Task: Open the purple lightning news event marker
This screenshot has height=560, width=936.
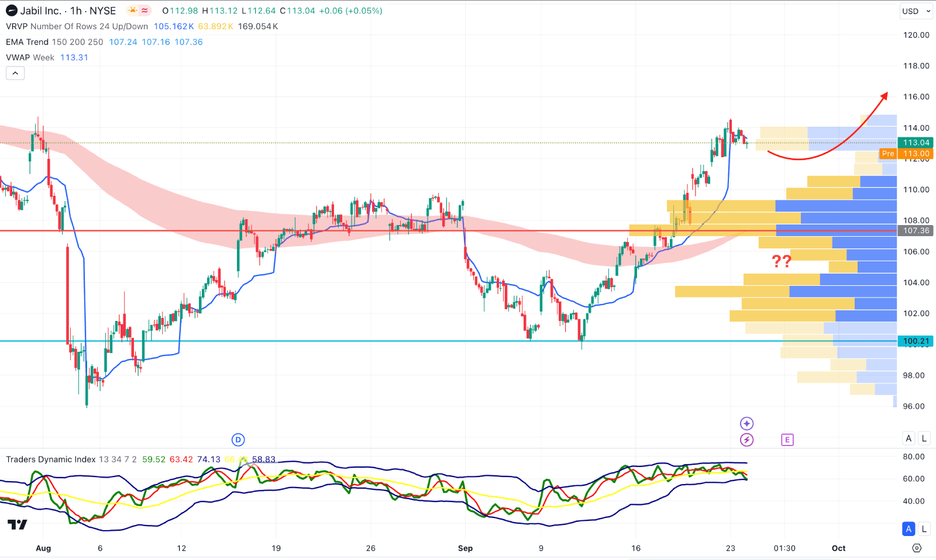Action: (746, 440)
